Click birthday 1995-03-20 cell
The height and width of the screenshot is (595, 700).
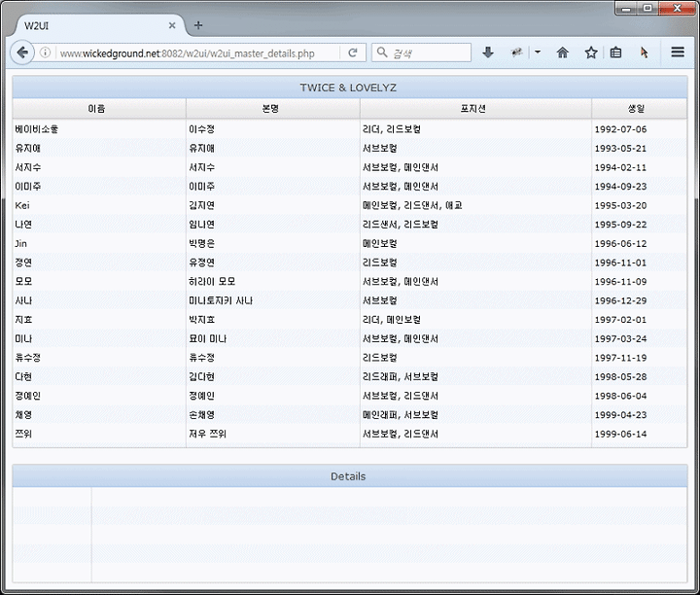(x=639, y=205)
